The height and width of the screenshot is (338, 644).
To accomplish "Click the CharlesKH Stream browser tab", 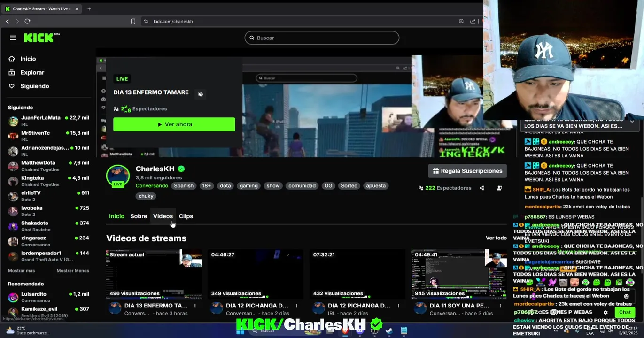I will [41, 8].
